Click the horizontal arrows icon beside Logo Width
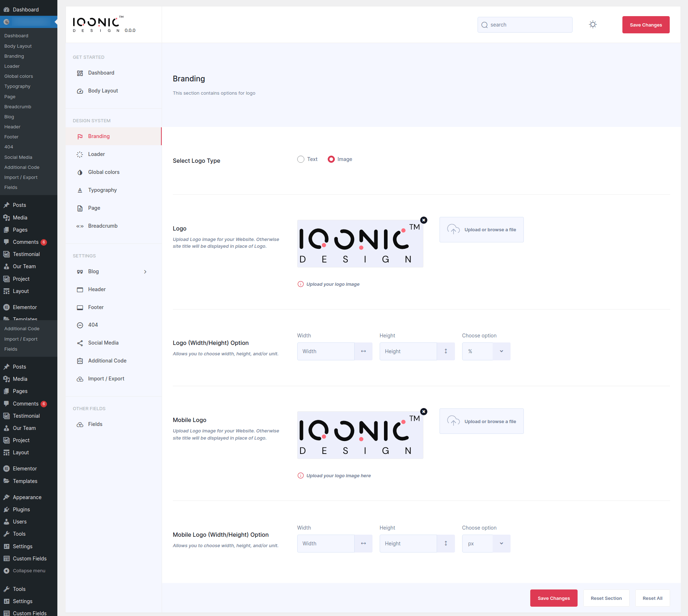This screenshot has height=616, width=688. (x=363, y=351)
